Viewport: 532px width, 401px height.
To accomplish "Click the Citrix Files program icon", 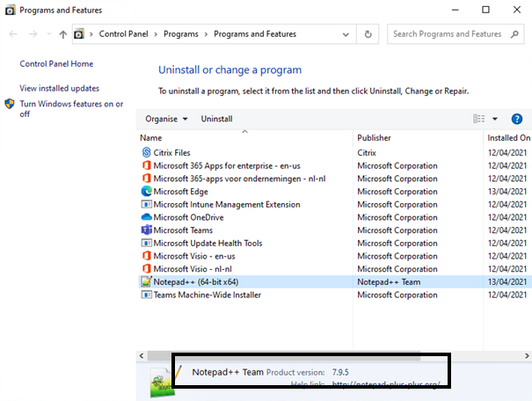I will [x=146, y=152].
